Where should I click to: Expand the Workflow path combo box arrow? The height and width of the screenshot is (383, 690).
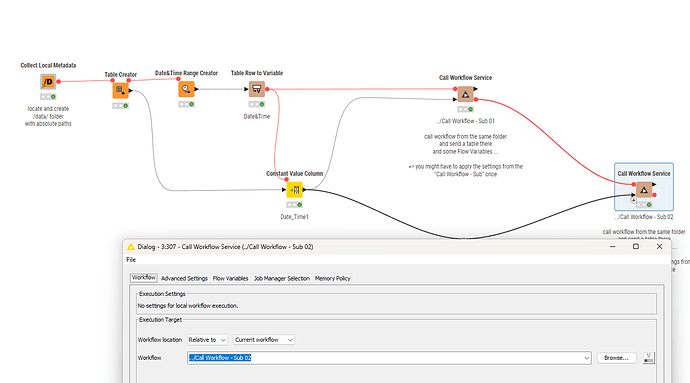tap(586, 358)
